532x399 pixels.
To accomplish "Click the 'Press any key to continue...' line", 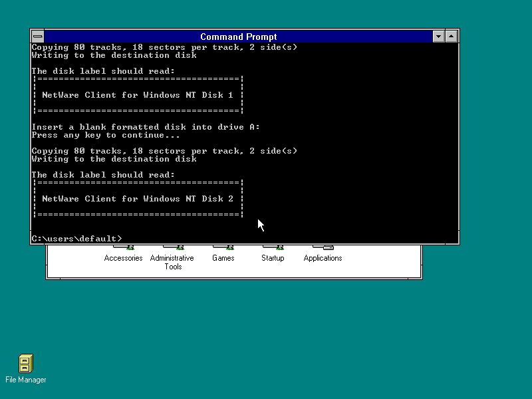I will [x=106, y=135].
